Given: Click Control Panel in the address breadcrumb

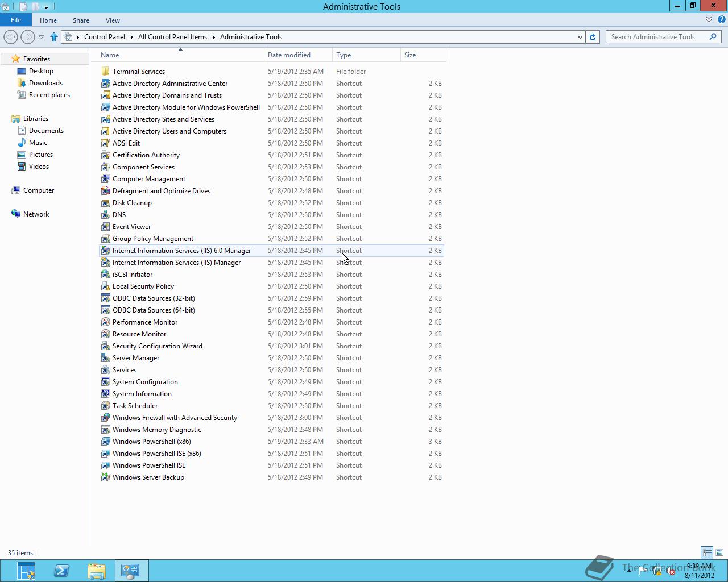Looking at the screenshot, I should [105, 37].
